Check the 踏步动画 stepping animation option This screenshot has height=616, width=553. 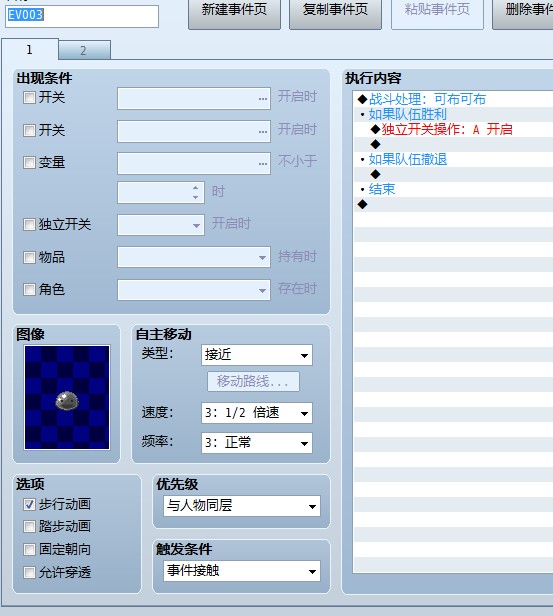tap(29, 526)
